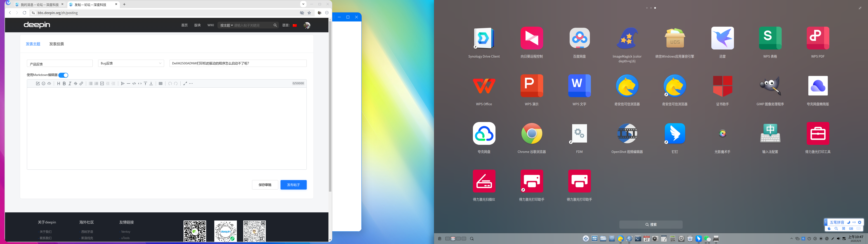
Task: Insert a horizontal divider line
Action: click(128, 84)
